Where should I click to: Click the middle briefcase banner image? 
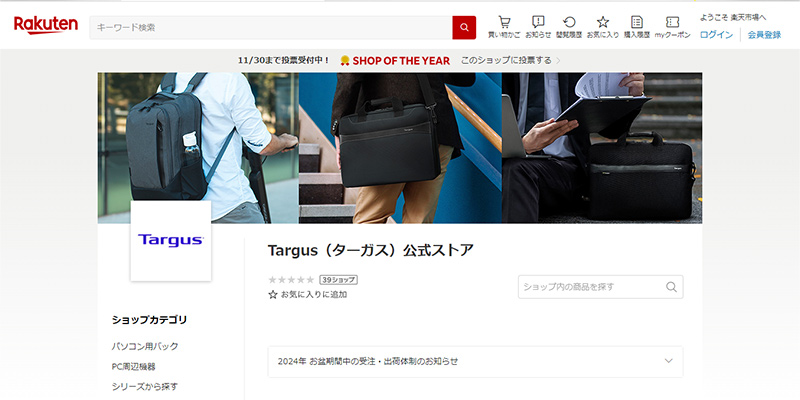401,148
